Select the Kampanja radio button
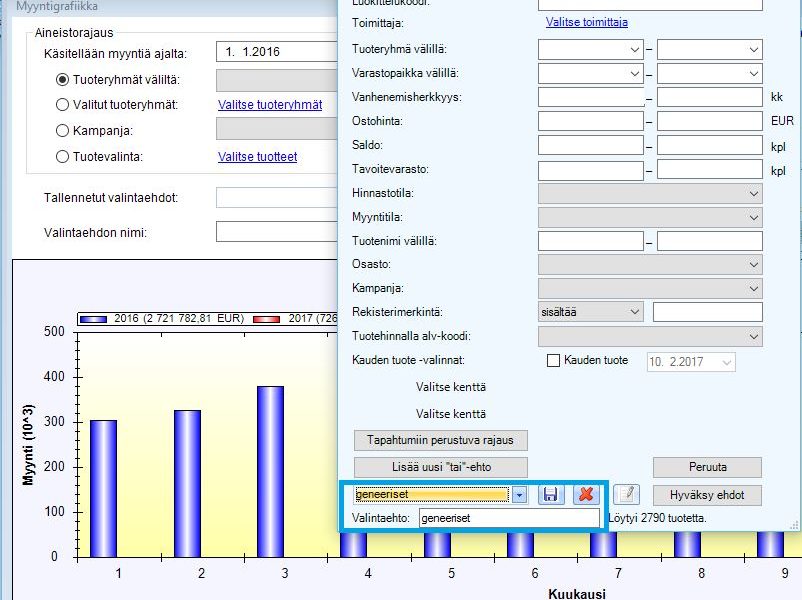 tap(62, 130)
